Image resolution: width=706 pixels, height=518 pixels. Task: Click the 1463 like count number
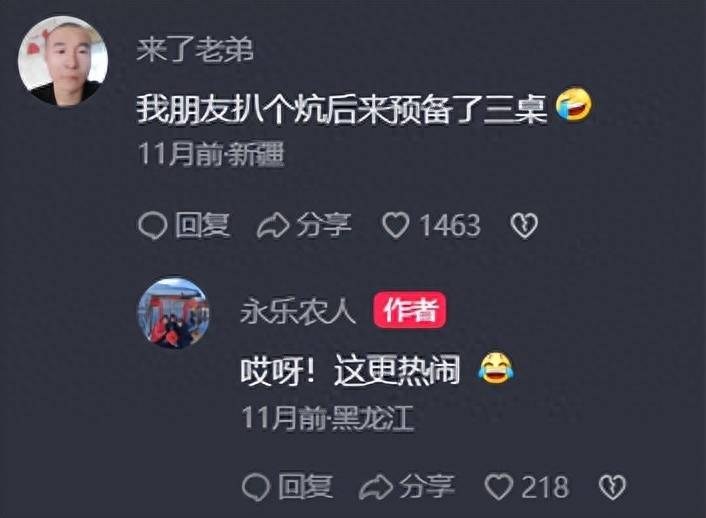450,225
